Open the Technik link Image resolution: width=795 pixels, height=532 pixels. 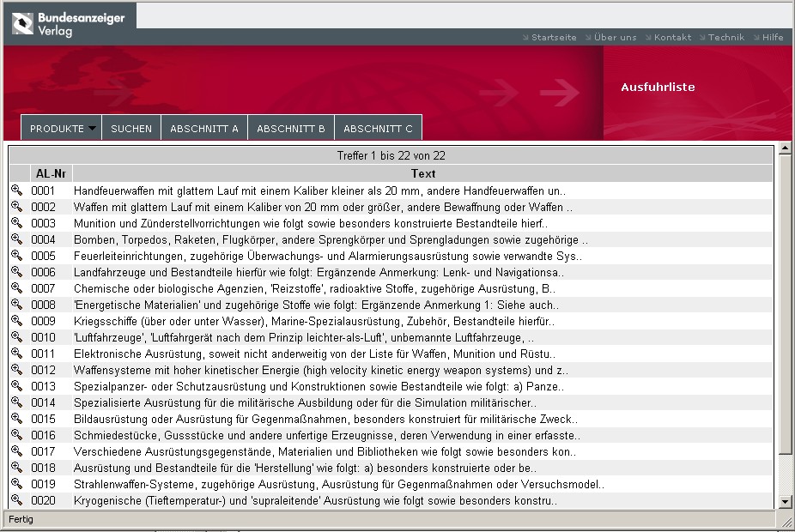click(x=722, y=37)
